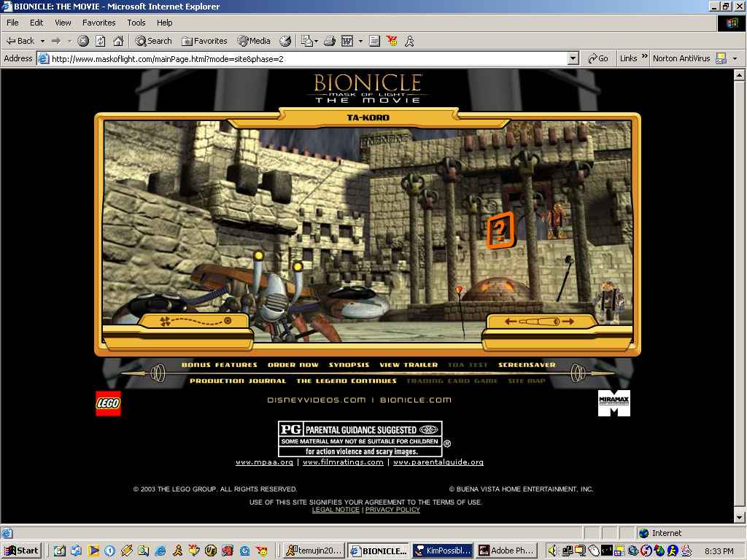Open the SYNOPSIS link
Image resolution: width=747 pixels, height=560 pixels.
pos(349,365)
